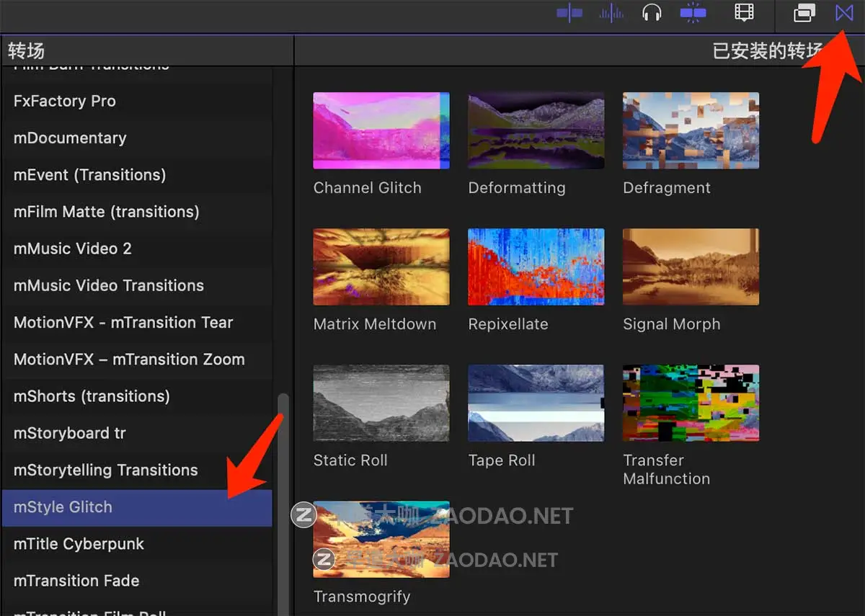Select FxFactory Pro in the sidebar
This screenshot has width=865, height=616.
pyautogui.click(x=65, y=102)
